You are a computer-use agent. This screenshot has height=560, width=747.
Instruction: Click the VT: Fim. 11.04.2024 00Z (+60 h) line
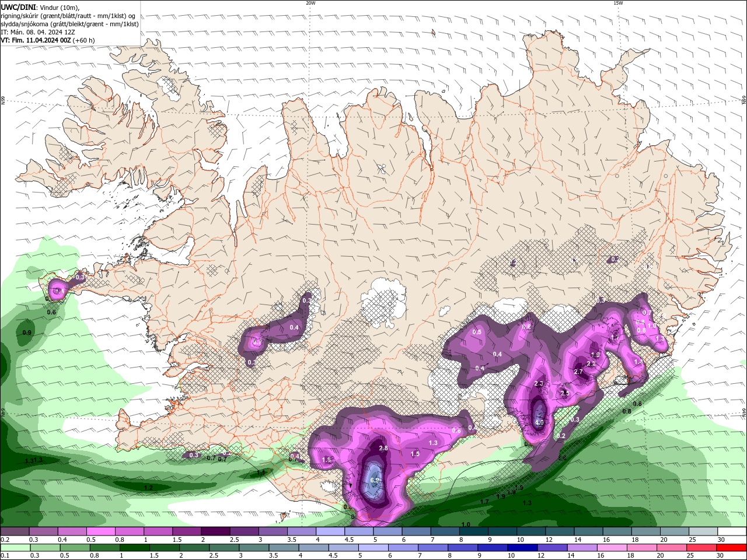[48, 40]
